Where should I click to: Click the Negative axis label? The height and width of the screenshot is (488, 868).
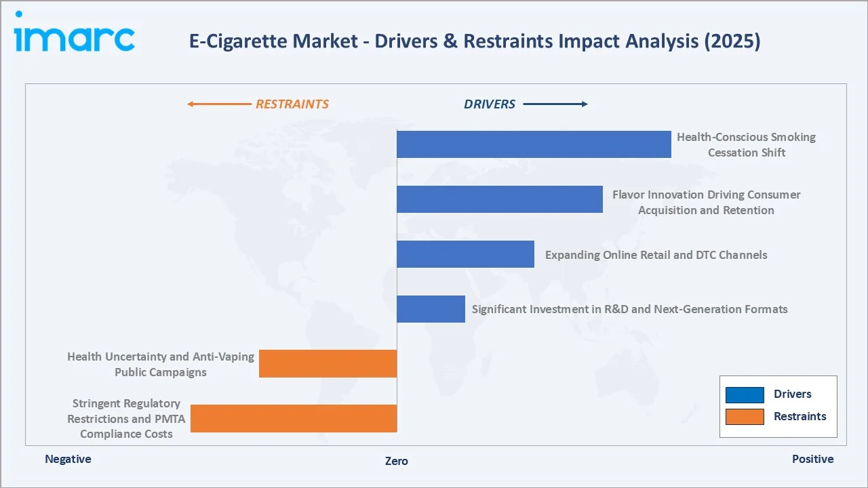pyautogui.click(x=68, y=459)
